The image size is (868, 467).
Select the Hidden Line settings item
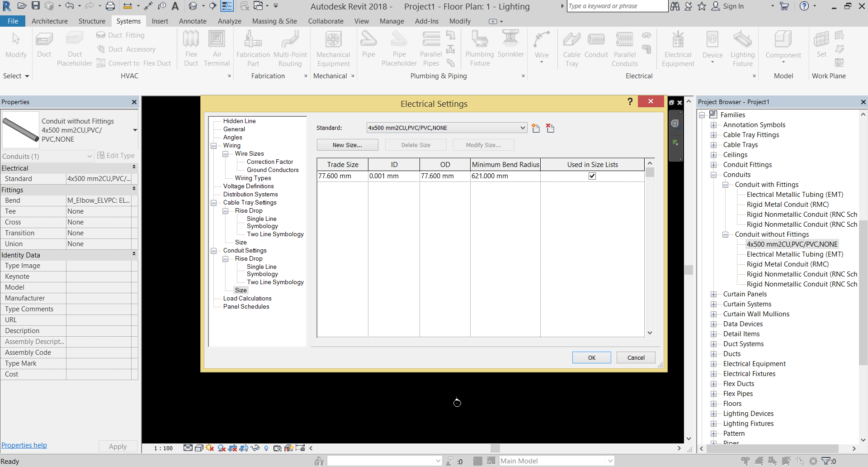(239, 121)
